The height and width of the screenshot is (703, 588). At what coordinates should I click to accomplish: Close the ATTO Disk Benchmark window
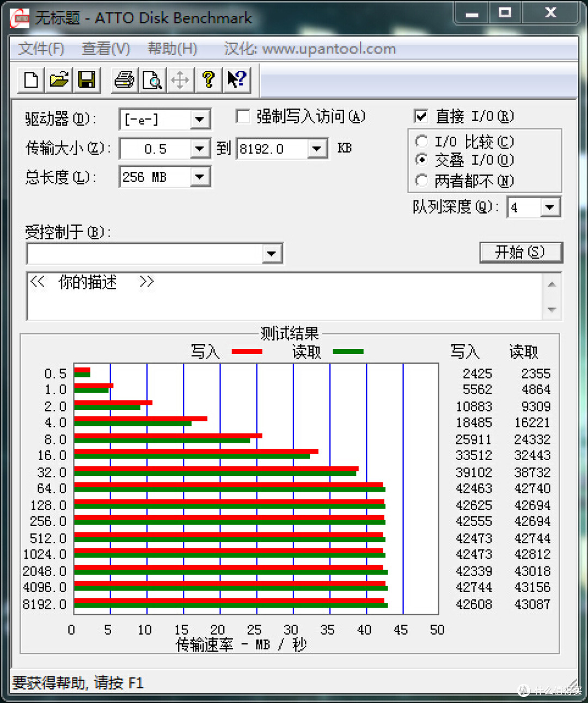[550, 14]
